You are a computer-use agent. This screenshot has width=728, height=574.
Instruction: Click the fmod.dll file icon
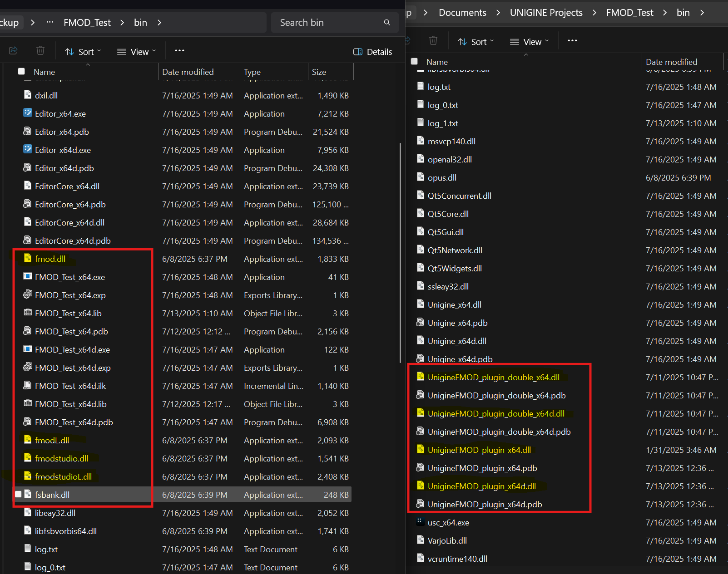click(x=28, y=258)
